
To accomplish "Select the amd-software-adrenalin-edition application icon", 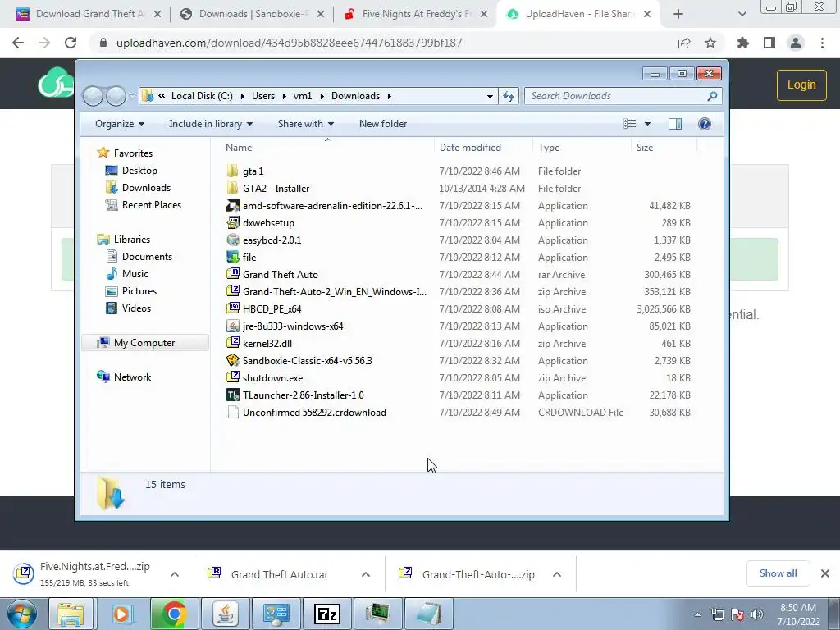I will click(232, 206).
